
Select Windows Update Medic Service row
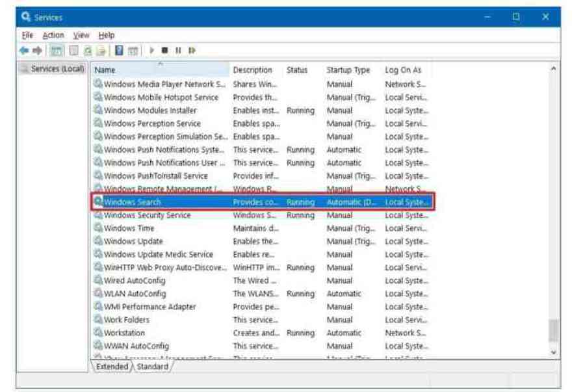pos(263,254)
